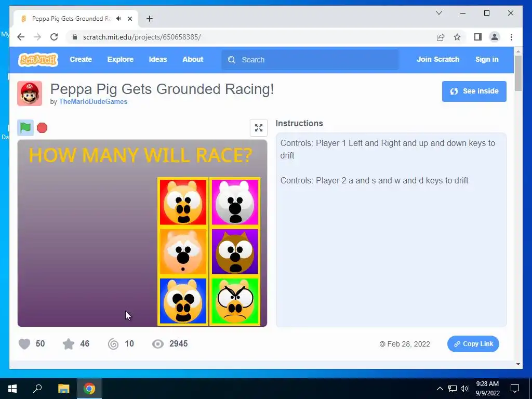Viewport: 532px width, 399px height.
Task: Go back in Chrome browser
Action: click(21, 37)
